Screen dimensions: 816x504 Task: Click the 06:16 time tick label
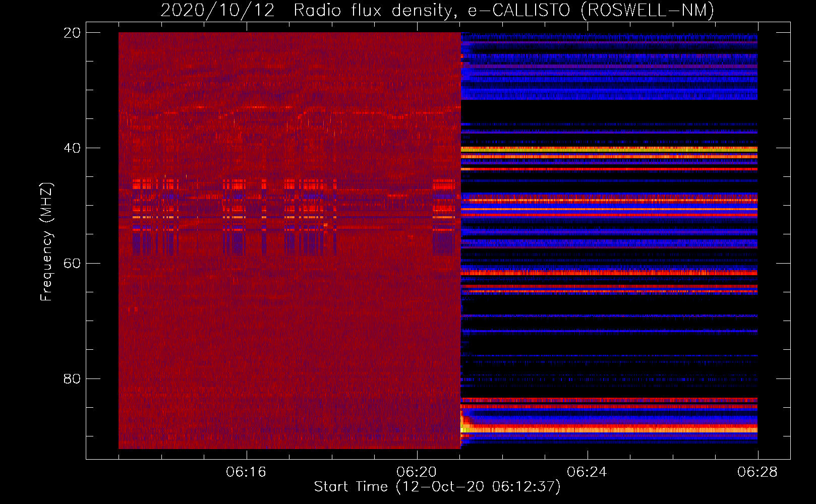[246, 472]
